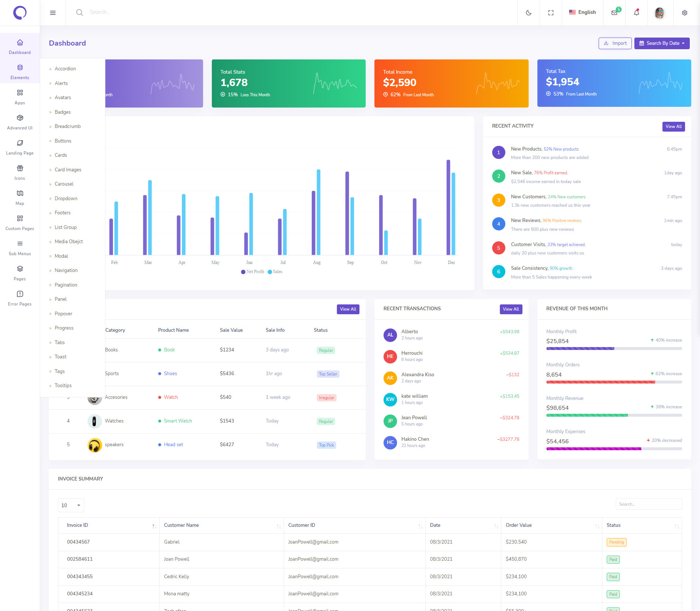
Task: Toggle sidebar with hamburger menu icon
Action: [53, 13]
